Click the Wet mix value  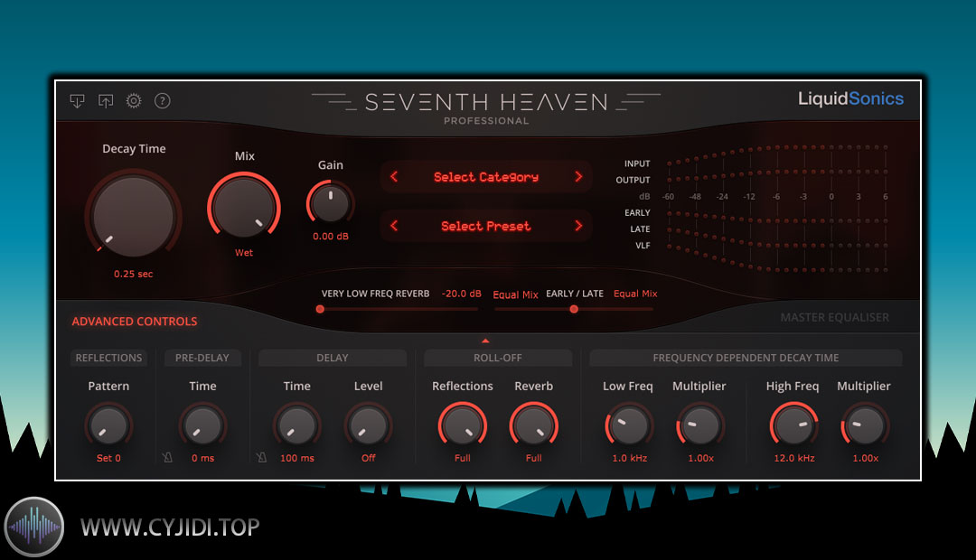tap(244, 253)
